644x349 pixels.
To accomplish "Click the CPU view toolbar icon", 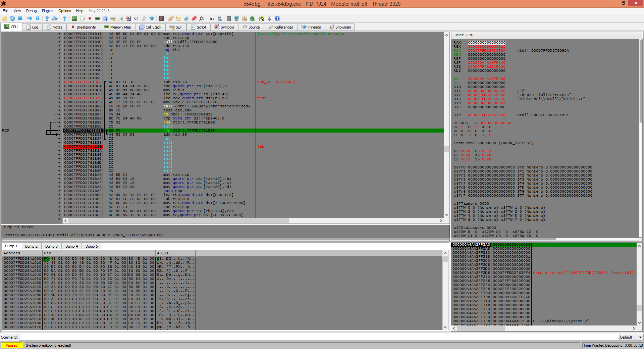I will click(74, 18).
